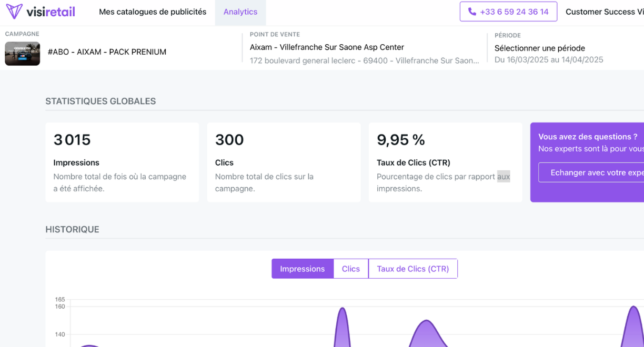This screenshot has width=644, height=347.
Task: Switch the chart to Taux de Clics (CTR)
Action: (412, 268)
